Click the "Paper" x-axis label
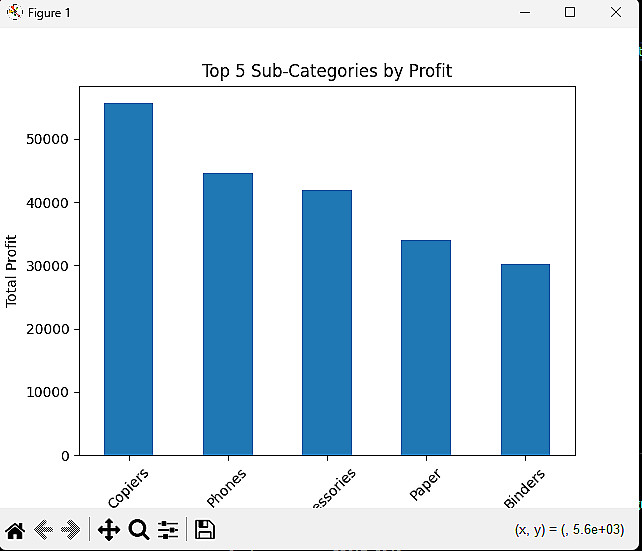This screenshot has width=642, height=551. click(x=425, y=485)
